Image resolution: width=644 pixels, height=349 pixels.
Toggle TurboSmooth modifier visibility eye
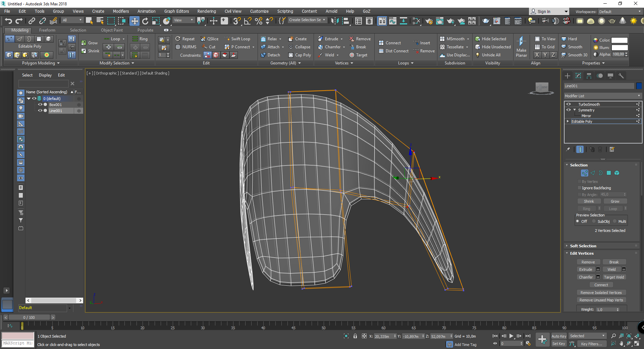(x=569, y=104)
